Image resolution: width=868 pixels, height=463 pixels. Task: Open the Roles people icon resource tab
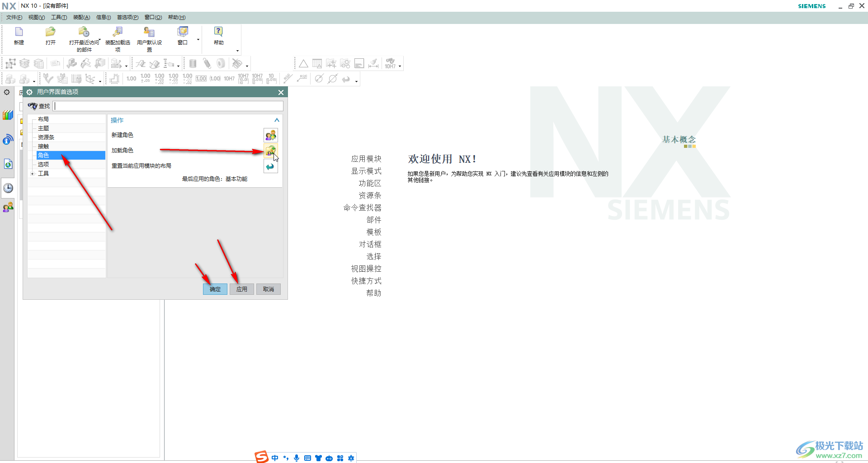point(8,208)
